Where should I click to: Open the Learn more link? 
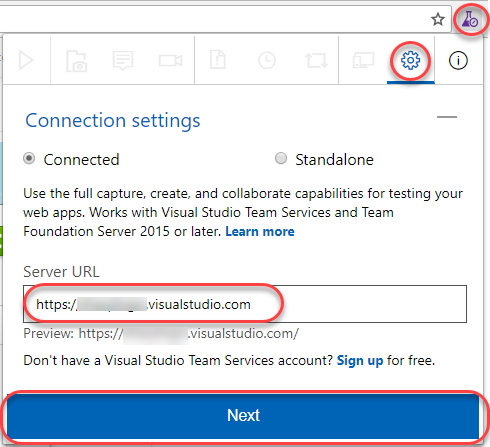(260, 231)
